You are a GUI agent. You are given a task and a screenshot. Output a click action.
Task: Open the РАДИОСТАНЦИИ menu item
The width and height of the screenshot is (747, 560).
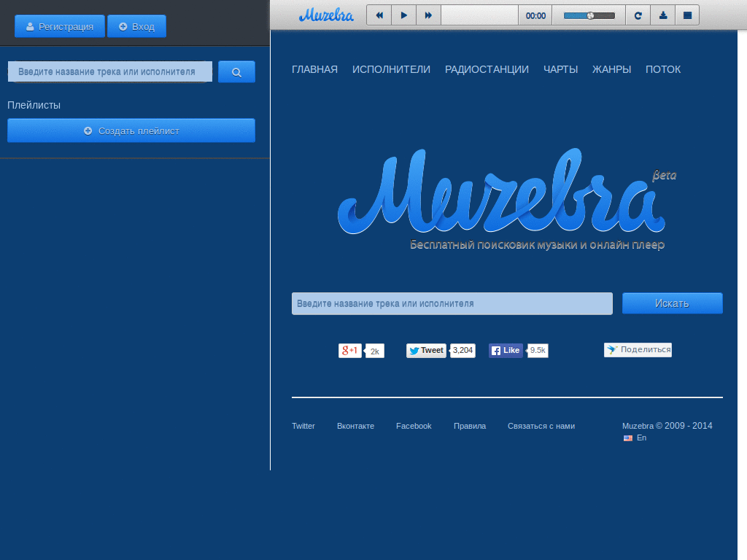(x=487, y=69)
